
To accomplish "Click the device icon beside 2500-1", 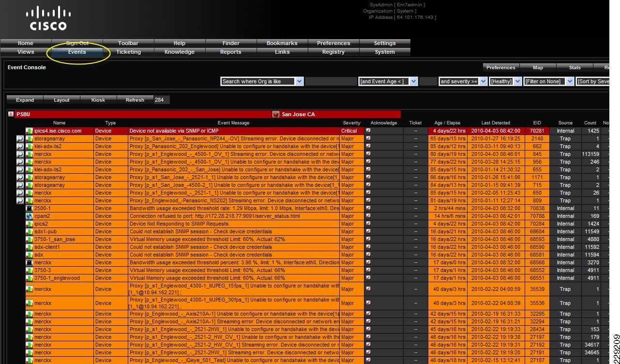I will coord(30,208).
